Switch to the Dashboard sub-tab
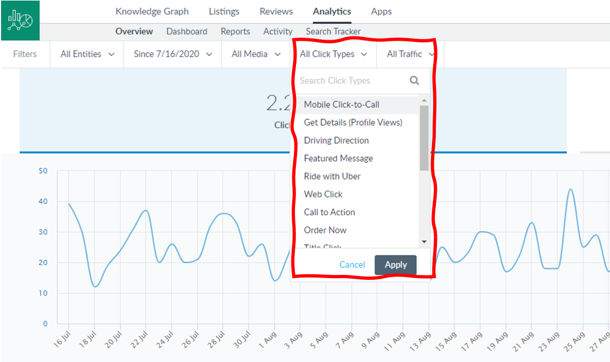Viewport: 610px width, 362px height. 187,31
